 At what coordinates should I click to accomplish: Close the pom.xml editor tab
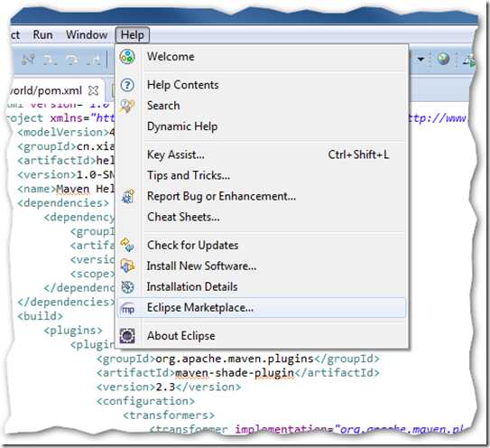point(93,90)
